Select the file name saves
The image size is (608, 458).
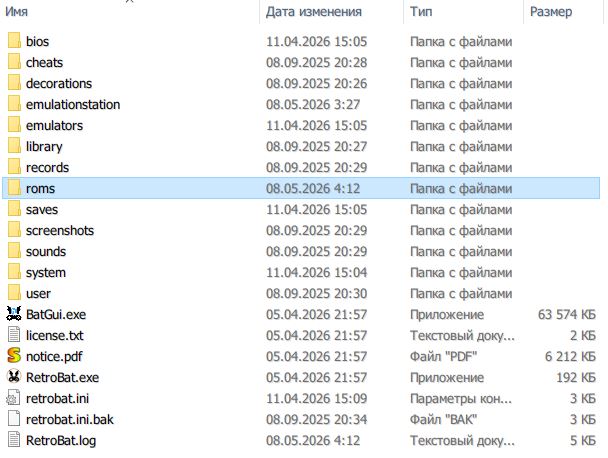[42, 209]
